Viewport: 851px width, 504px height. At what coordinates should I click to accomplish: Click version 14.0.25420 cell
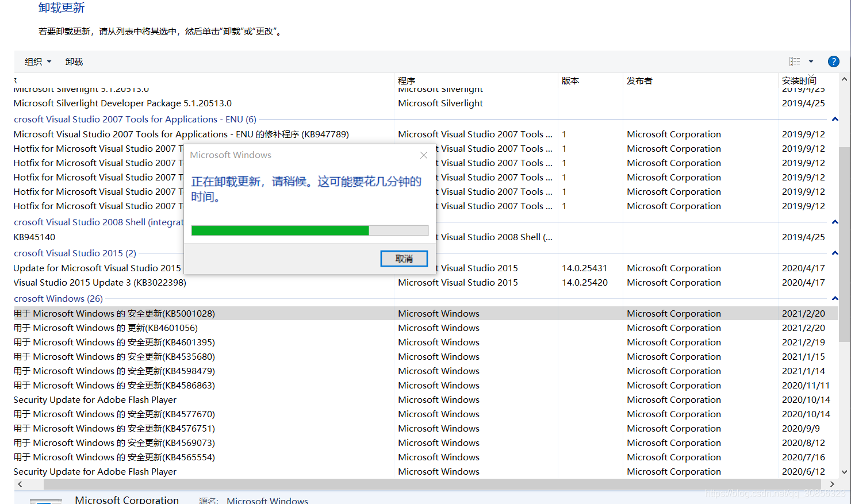(x=585, y=283)
